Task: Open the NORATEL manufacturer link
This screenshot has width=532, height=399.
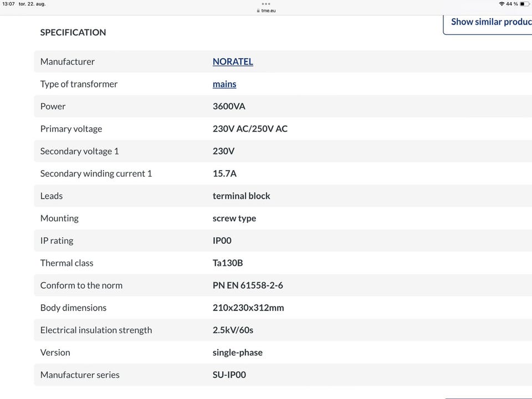Action: (x=233, y=62)
